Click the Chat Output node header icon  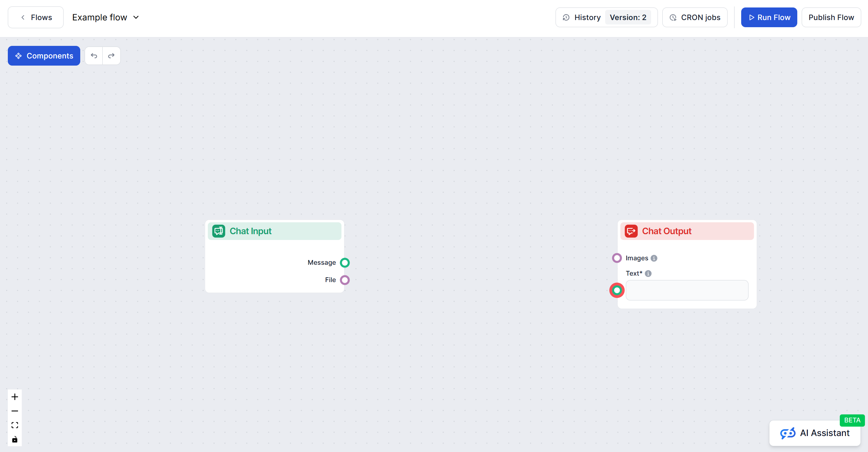pos(631,231)
